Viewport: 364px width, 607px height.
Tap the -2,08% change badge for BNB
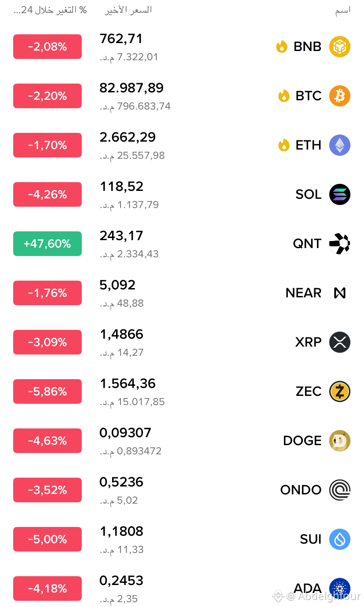point(47,47)
